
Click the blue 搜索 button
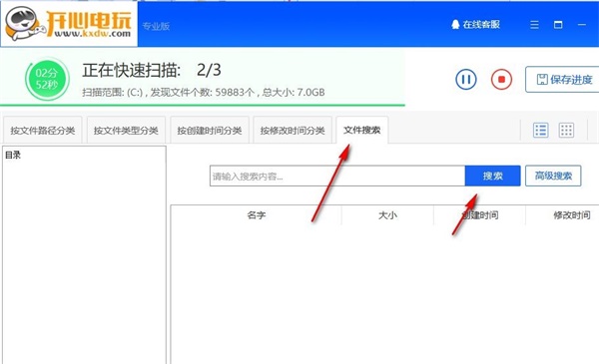[x=493, y=176]
